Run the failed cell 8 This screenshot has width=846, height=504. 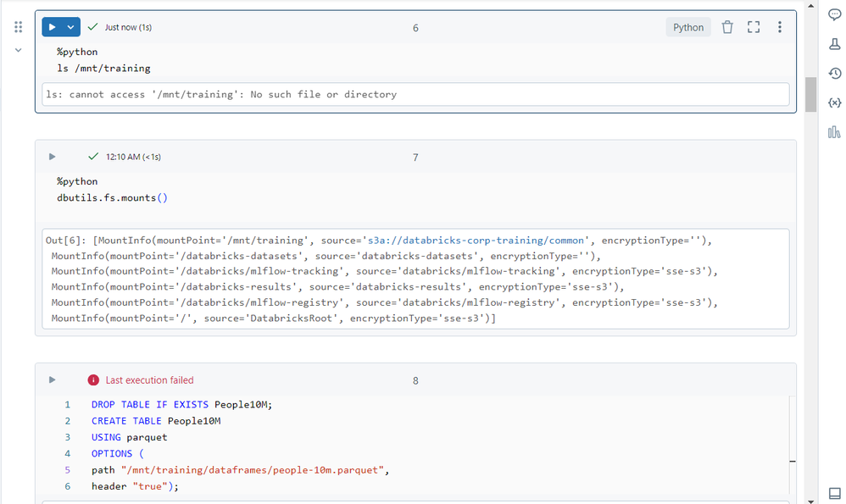[53, 380]
